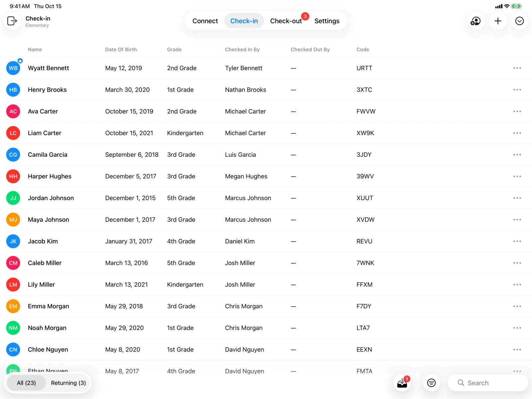Tap the plus add button
The image size is (532, 399).
point(498,21)
